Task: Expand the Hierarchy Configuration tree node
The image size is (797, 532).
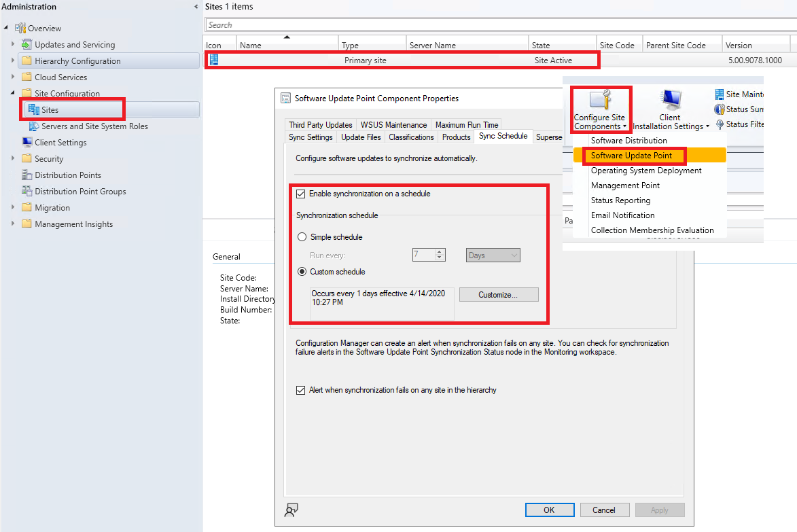Action: tap(12, 61)
